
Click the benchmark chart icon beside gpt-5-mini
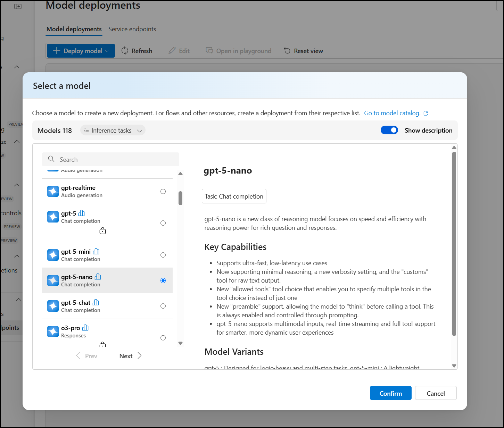pyautogui.click(x=96, y=251)
